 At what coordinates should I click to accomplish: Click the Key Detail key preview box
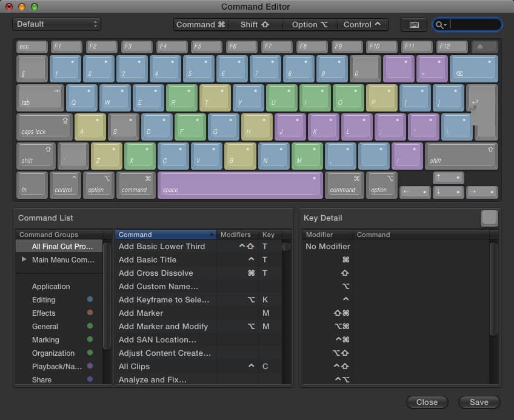(x=489, y=218)
